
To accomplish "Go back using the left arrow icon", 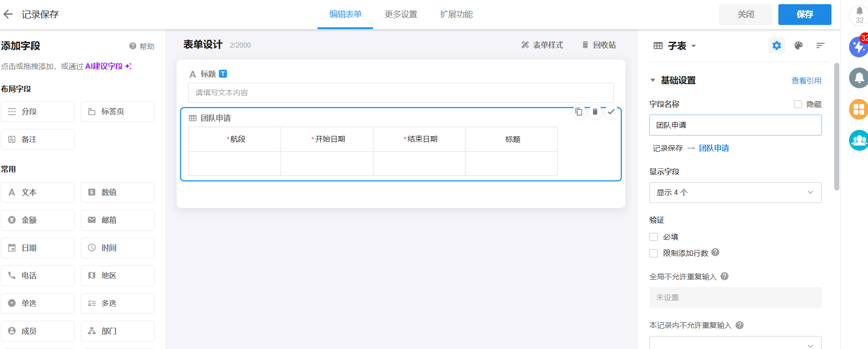I will (x=8, y=14).
